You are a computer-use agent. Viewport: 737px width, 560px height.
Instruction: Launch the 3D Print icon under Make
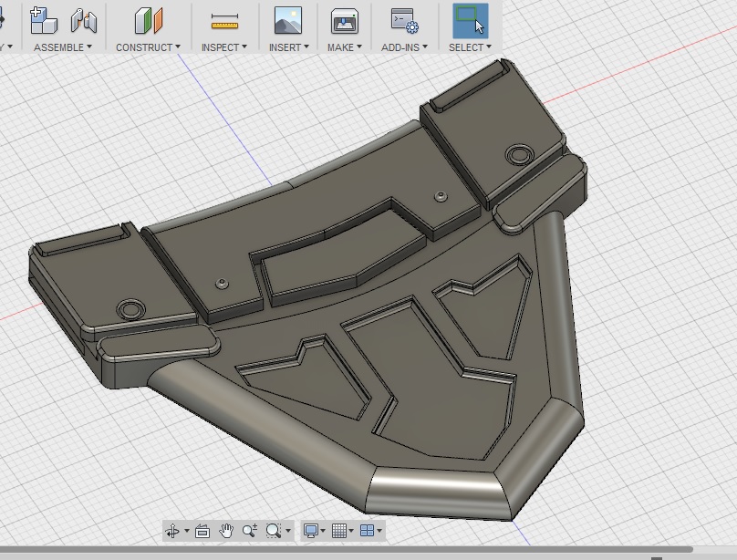[345, 21]
